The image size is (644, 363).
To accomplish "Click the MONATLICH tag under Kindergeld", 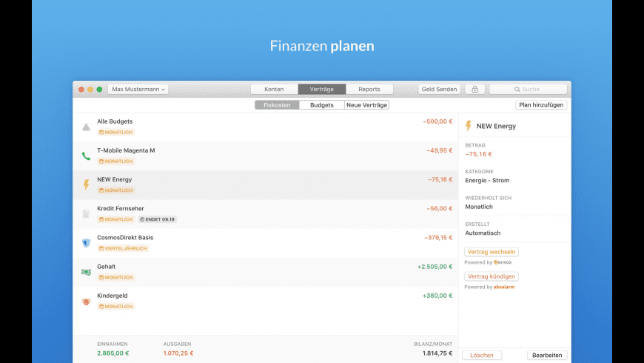I will coord(116,306).
